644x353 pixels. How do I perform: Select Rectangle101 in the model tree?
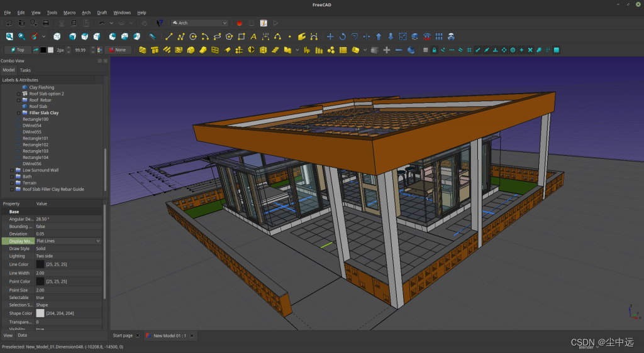pos(35,139)
